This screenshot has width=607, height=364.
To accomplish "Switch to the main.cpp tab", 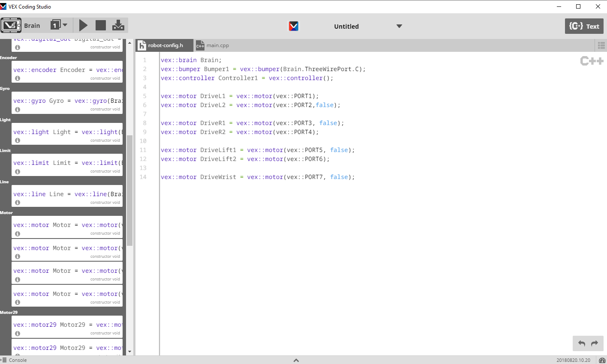I will click(x=213, y=45).
